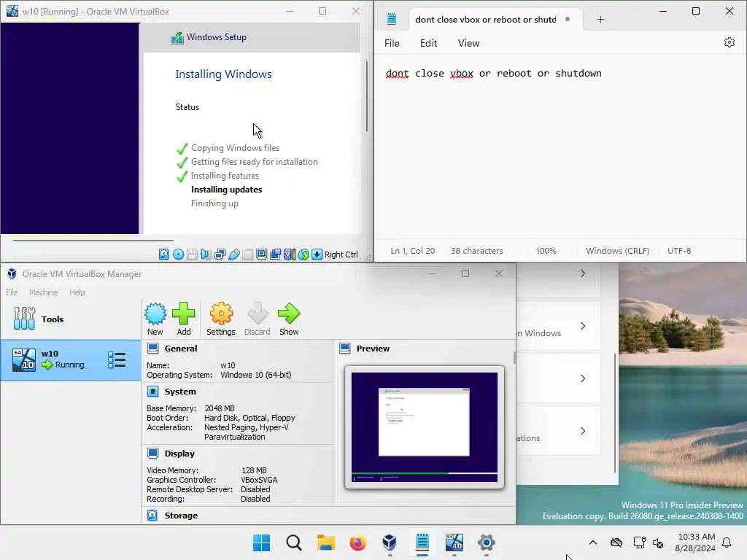Open the chevron on the 'ations' Settings row
The image size is (747, 560).
(x=583, y=431)
